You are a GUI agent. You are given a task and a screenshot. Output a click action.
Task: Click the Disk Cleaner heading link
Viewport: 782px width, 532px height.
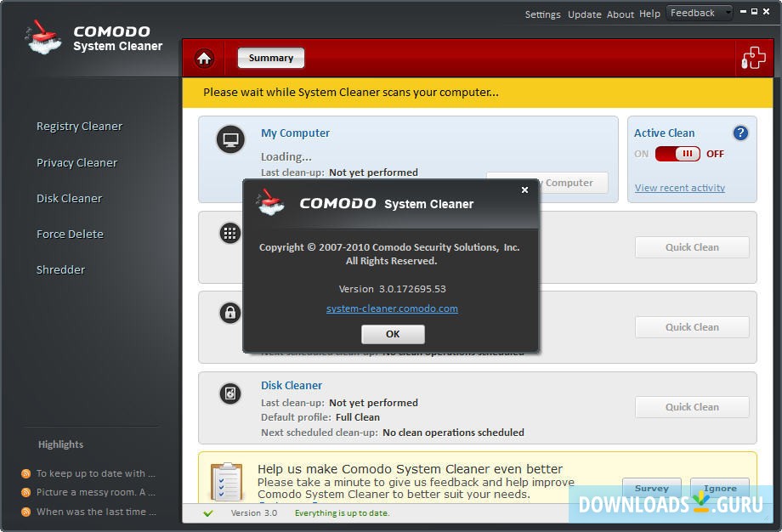click(292, 386)
